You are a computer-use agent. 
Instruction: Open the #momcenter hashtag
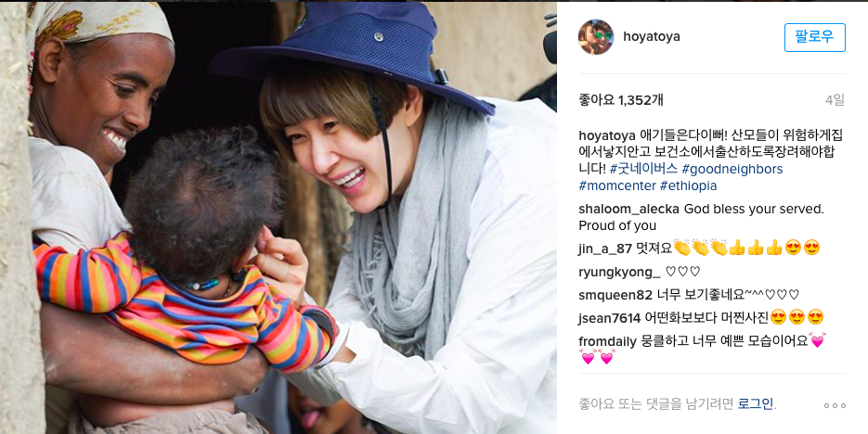click(616, 185)
